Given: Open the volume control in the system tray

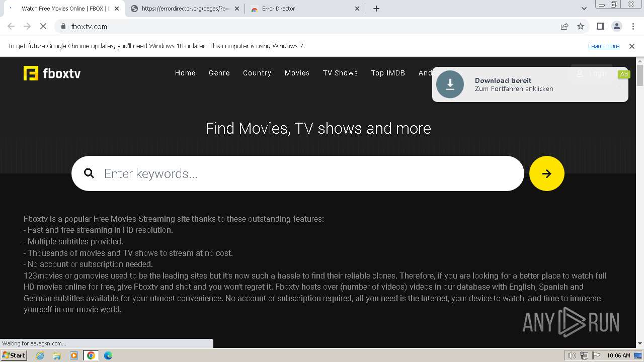Looking at the screenshot, I should [x=572, y=355].
